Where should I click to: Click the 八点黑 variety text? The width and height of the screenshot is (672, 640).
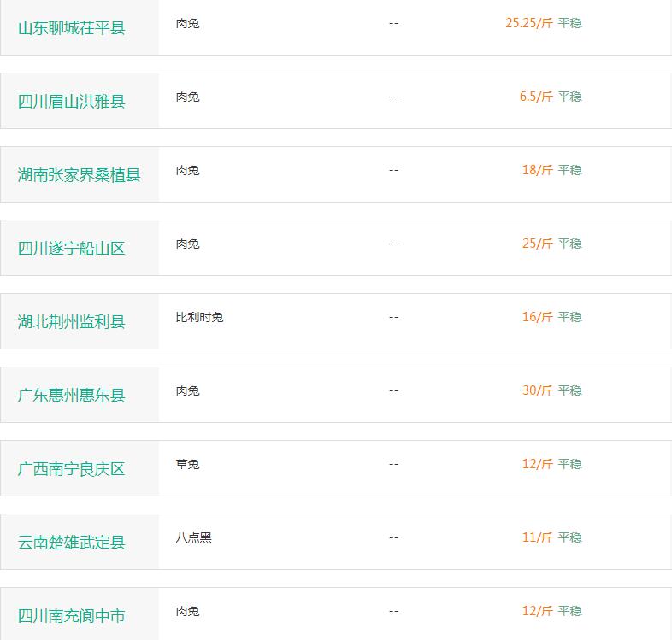pyautogui.click(x=193, y=537)
